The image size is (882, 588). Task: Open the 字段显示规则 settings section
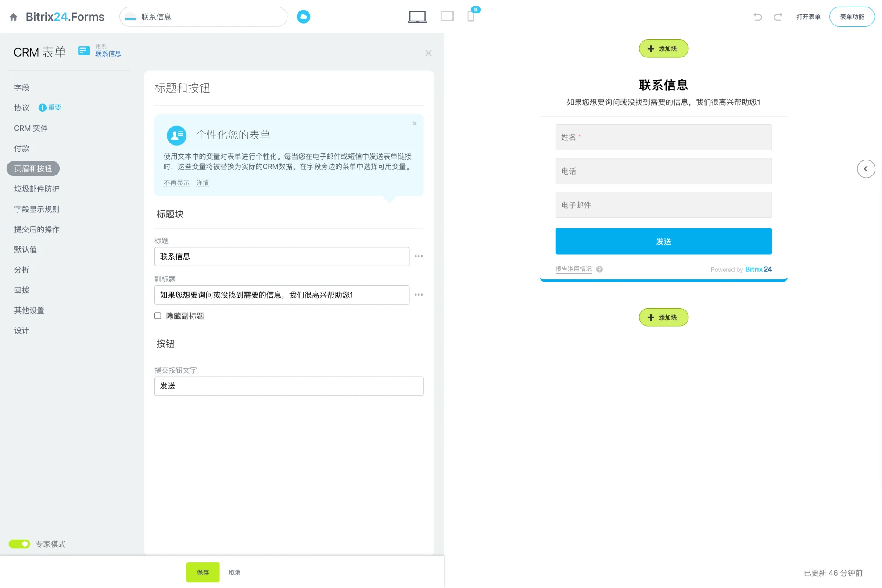pos(37,209)
